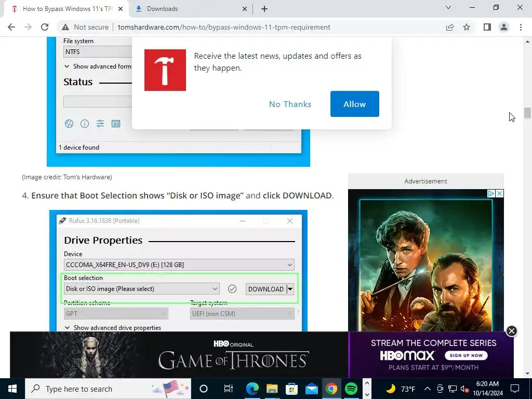The width and height of the screenshot is (532, 399).
Task: Click SIGN UP NOW on HBO Max banner
Action: (466, 355)
